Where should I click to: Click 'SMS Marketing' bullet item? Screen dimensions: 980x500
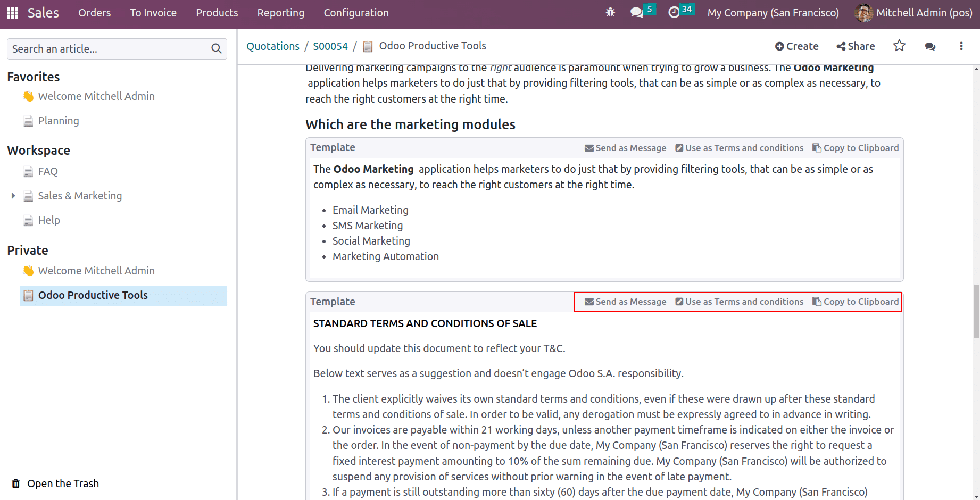coord(368,226)
